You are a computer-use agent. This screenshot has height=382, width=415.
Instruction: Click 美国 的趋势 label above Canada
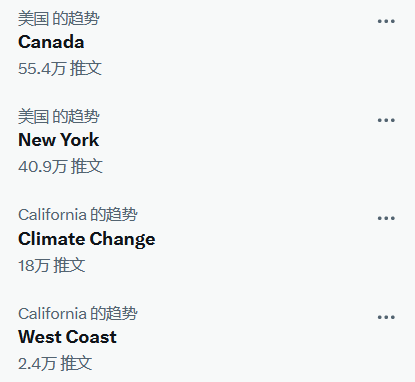pos(59,18)
